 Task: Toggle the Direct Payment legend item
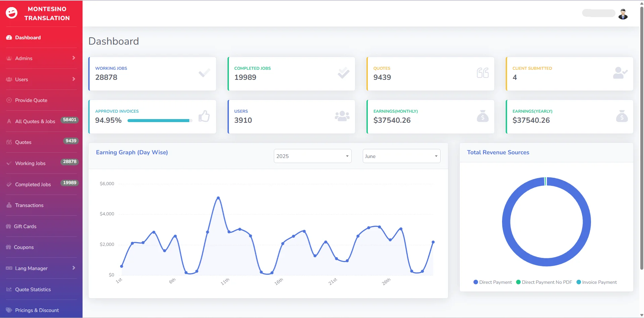pyautogui.click(x=492, y=282)
